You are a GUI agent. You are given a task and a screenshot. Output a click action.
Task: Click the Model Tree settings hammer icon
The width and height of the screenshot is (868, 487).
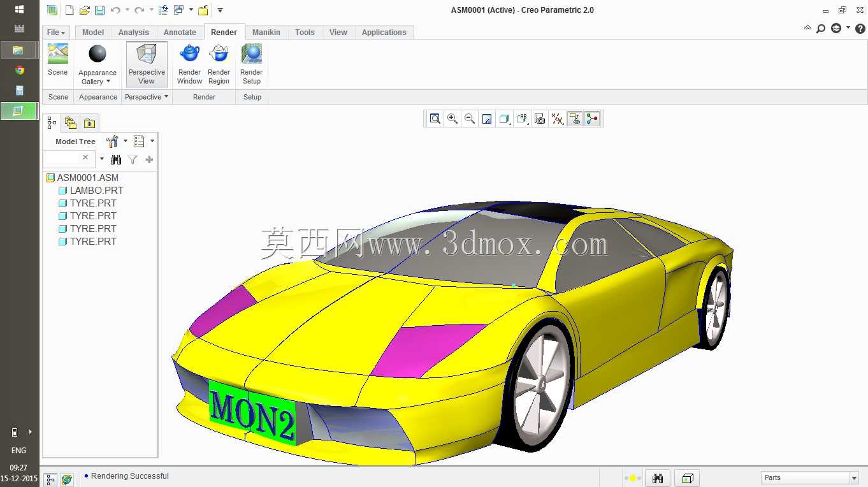[112, 142]
